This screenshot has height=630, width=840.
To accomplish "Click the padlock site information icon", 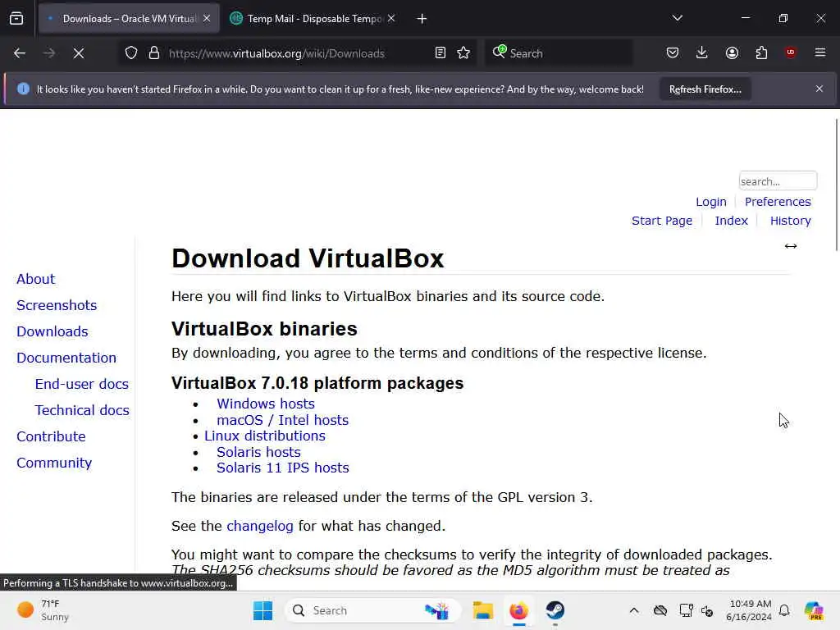I will 154,53.
